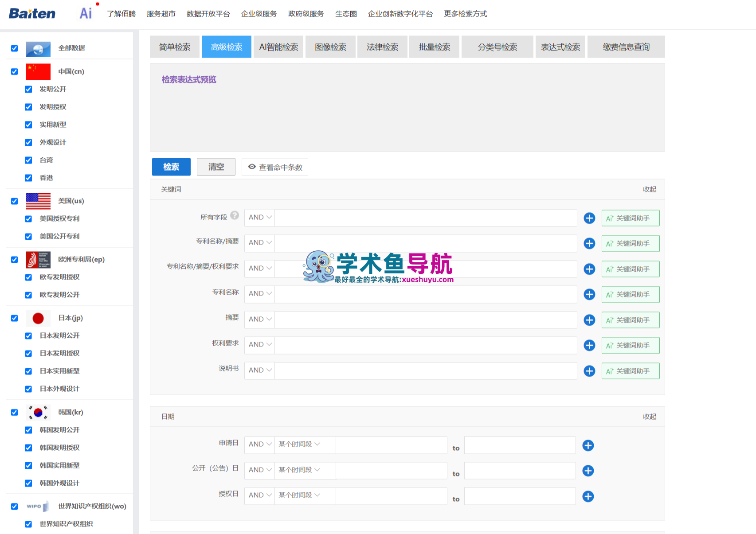The width and height of the screenshot is (756, 534).
Task: Click the plus icon in 所有字段 row
Action: click(589, 218)
